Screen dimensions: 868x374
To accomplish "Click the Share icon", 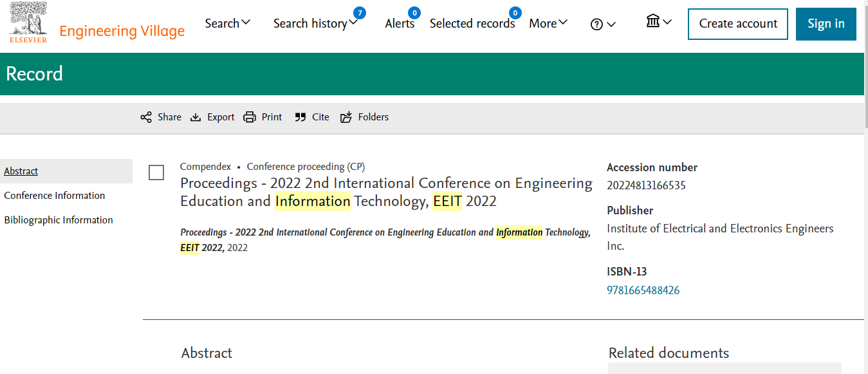I will pyautogui.click(x=146, y=117).
